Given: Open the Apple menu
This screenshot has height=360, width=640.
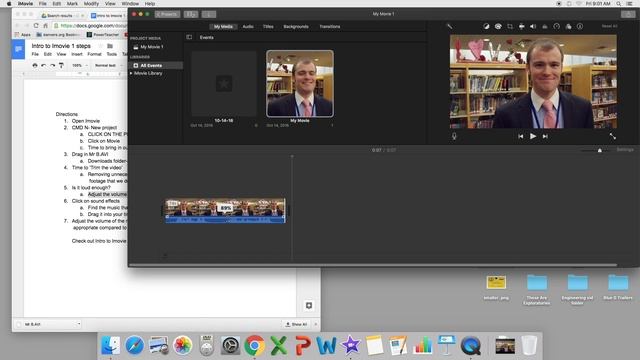Looking at the screenshot, I should click(9, 4).
